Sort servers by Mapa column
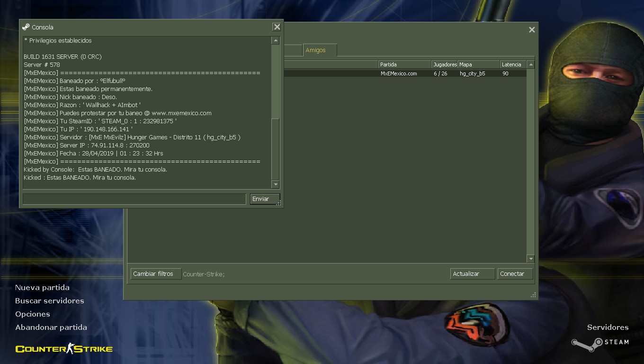 click(479, 64)
